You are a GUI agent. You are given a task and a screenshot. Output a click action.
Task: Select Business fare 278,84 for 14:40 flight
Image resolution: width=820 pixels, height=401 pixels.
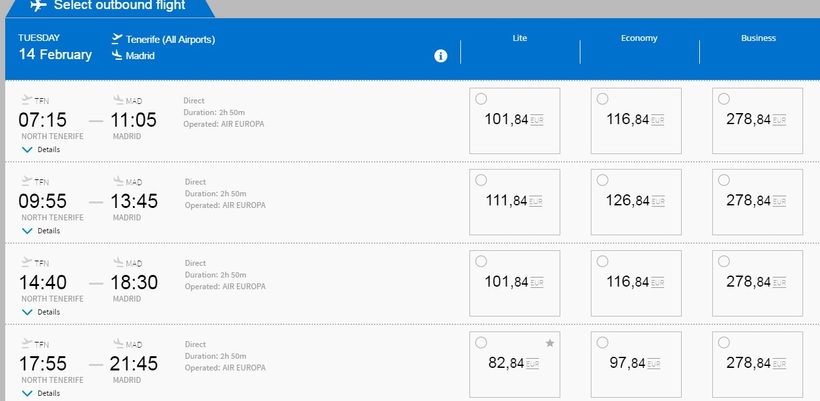coord(723,261)
